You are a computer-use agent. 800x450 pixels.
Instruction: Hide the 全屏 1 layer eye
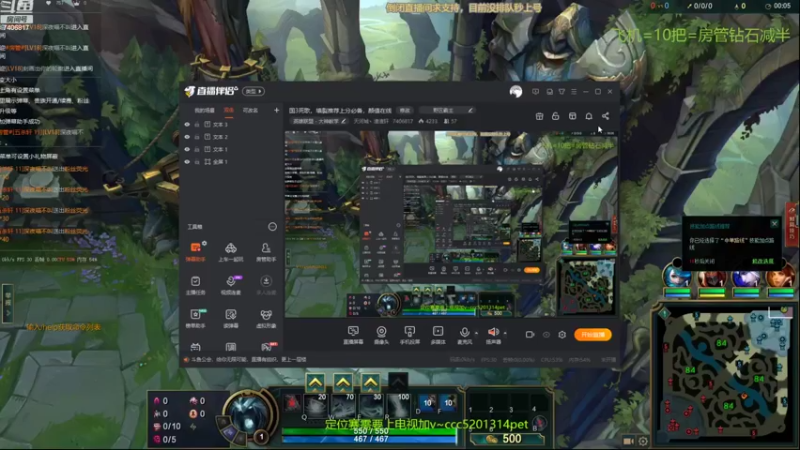tap(187, 162)
